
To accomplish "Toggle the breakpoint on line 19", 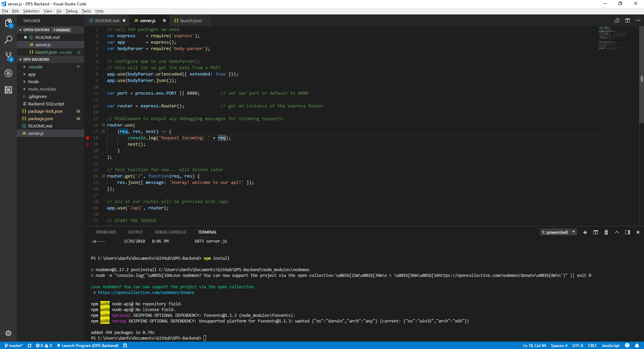I will pos(88,144).
